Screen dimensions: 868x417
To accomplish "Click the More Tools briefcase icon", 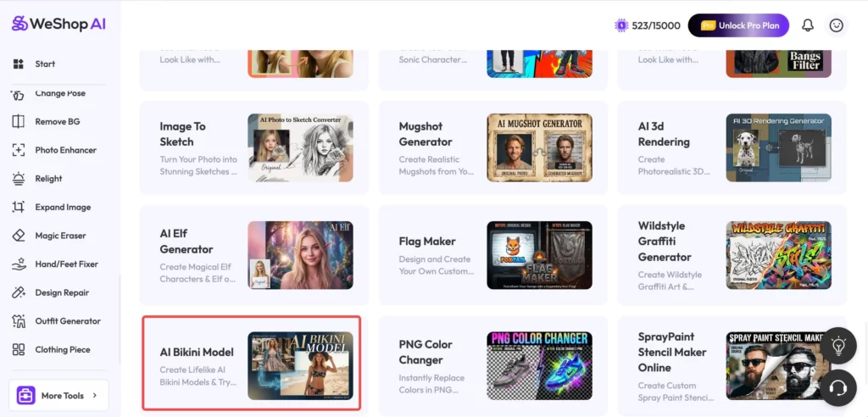I will coord(25,396).
